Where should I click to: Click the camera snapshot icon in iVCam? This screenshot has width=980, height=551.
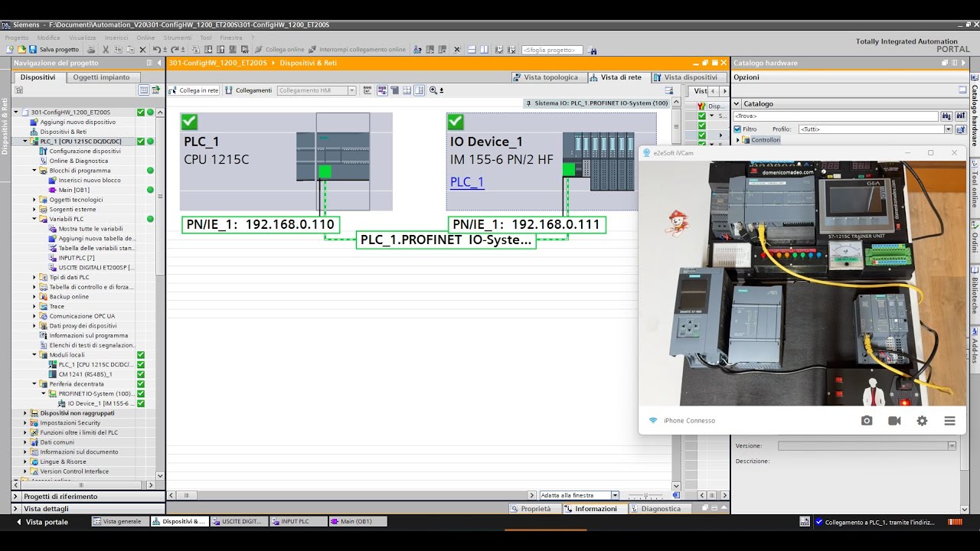coord(867,421)
